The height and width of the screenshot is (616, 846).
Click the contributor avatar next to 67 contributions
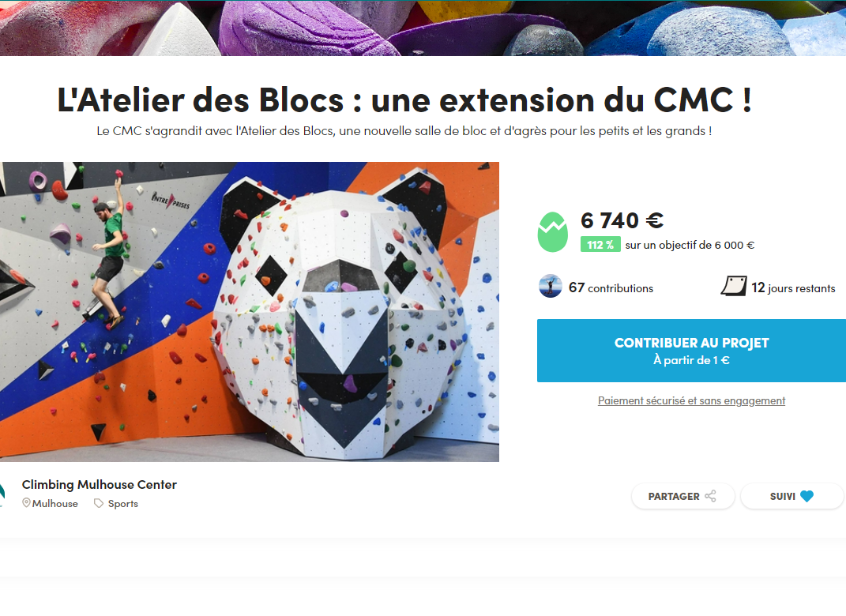click(x=551, y=287)
